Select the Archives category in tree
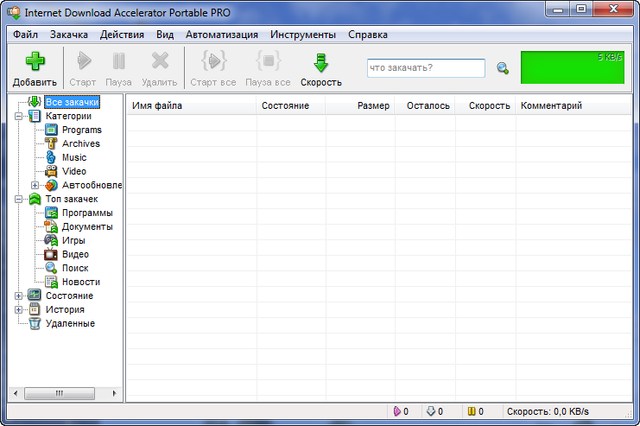Viewport: 640px width, 426px height. coord(80,143)
